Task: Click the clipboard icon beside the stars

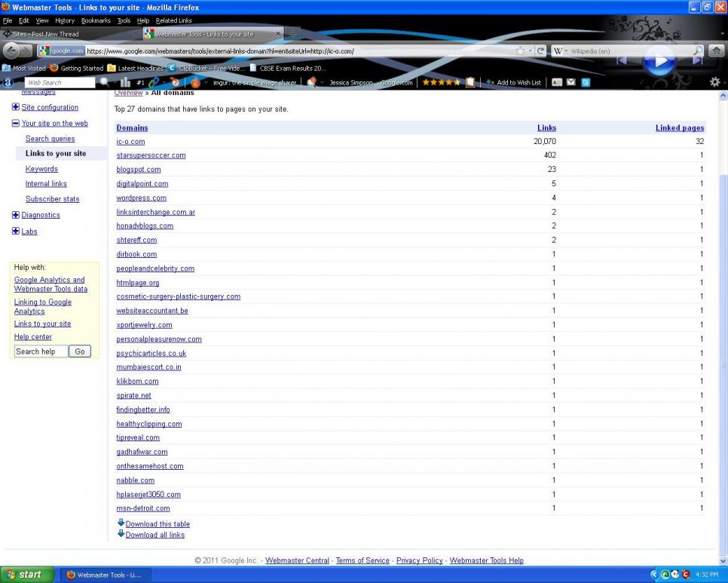Action: click(x=470, y=82)
